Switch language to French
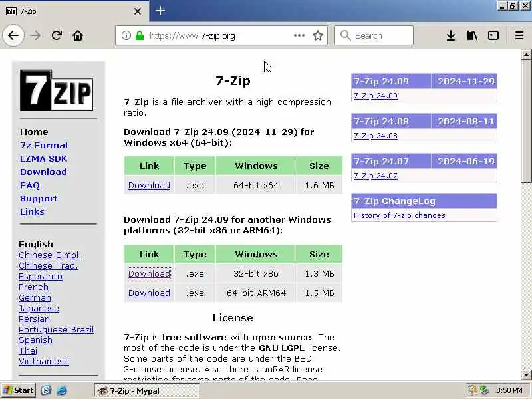The width and height of the screenshot is (532, 399). tap(33, 287)
